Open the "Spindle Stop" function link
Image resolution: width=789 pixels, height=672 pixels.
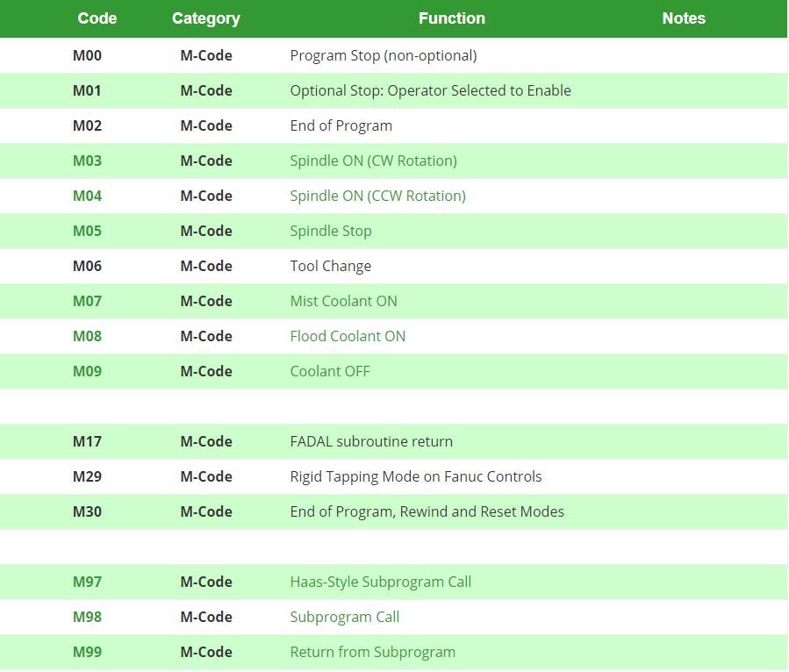click(x=331, y=231)
